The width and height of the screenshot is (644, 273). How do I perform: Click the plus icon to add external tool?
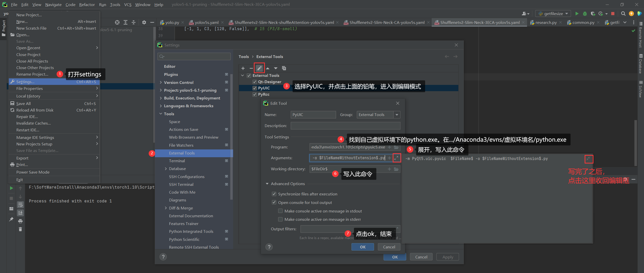point(243,68)
